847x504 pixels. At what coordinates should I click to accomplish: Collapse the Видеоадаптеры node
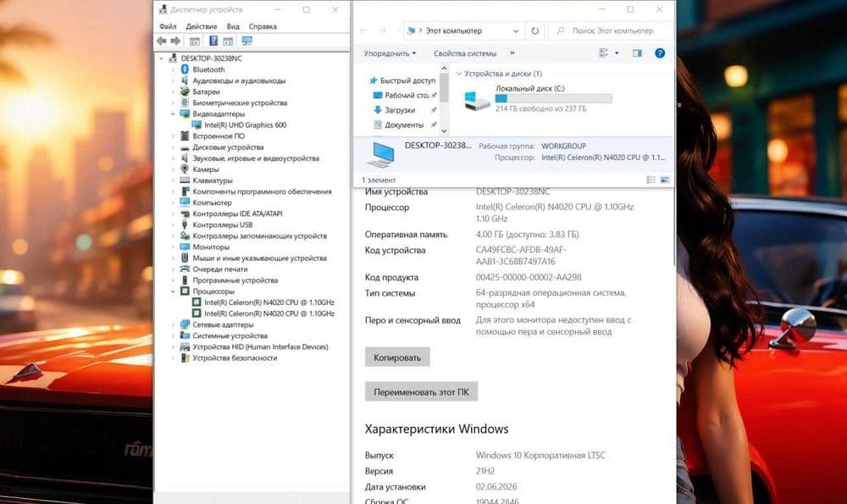coord(173,114)
